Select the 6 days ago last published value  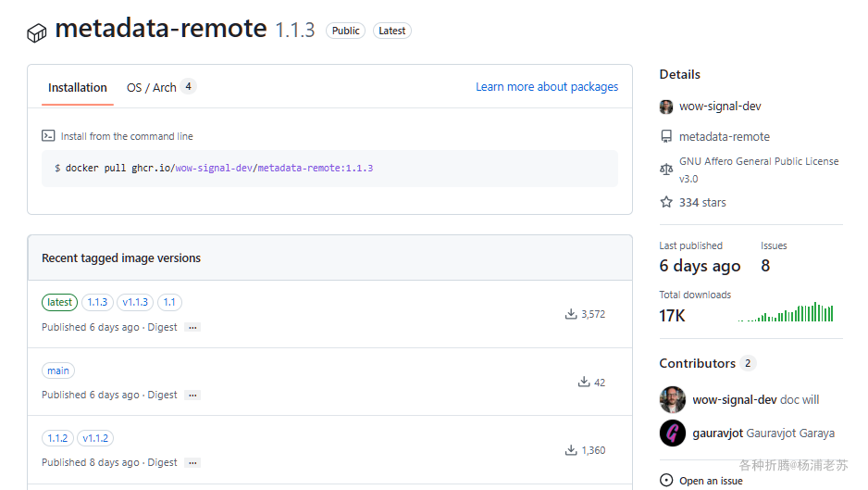pos(700,266)
